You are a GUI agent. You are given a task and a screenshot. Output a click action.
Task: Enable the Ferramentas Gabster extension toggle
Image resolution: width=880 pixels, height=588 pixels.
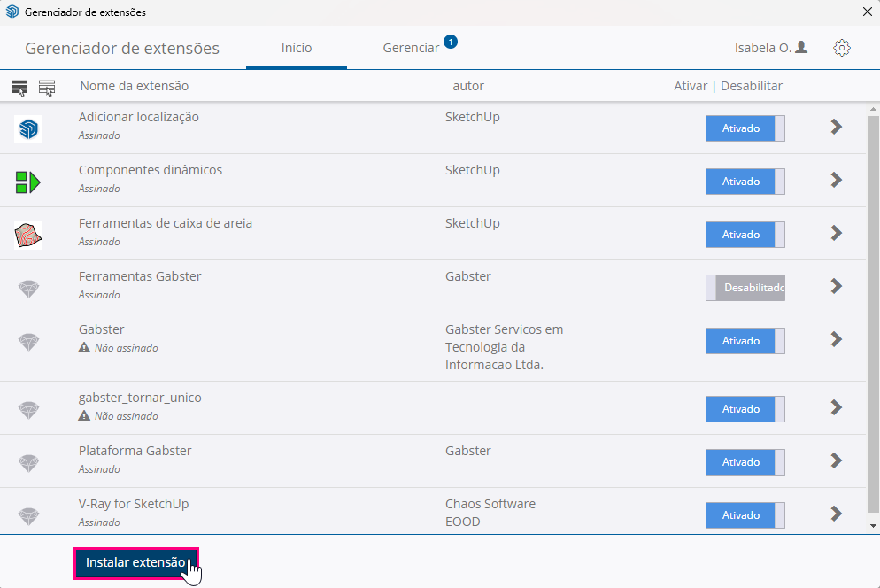click(x=745, y=288)
